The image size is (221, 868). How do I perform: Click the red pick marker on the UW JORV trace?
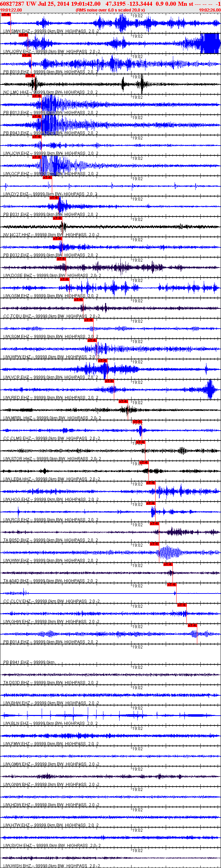coord(23,35)
